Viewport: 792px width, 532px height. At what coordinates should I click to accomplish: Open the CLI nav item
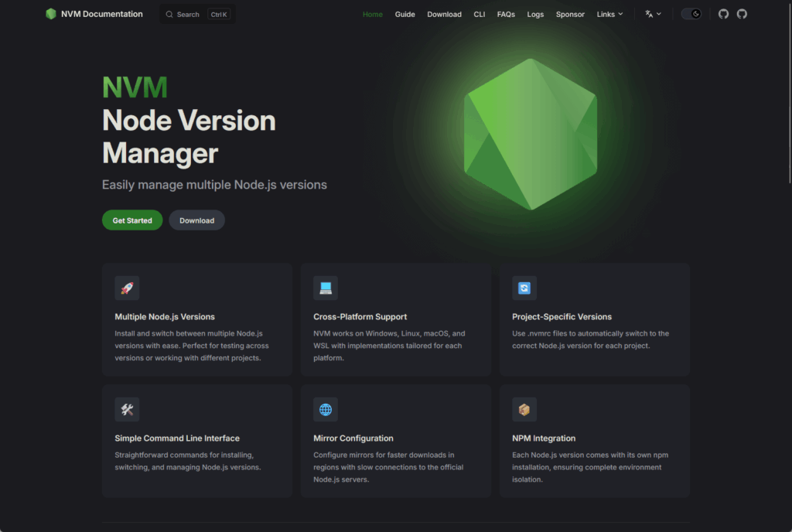click(x=479, y=14)
